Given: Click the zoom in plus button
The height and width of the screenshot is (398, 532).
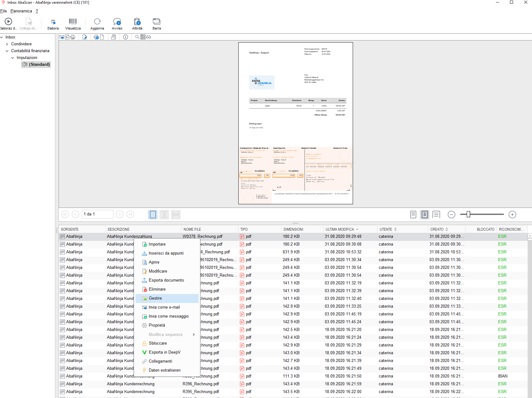Looking at the screenshot, I should point(512,215).
